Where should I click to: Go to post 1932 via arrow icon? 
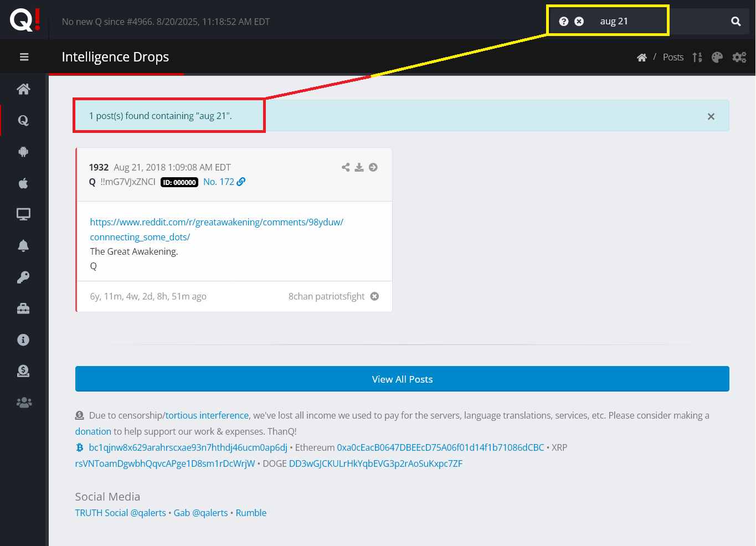point(373,167)
